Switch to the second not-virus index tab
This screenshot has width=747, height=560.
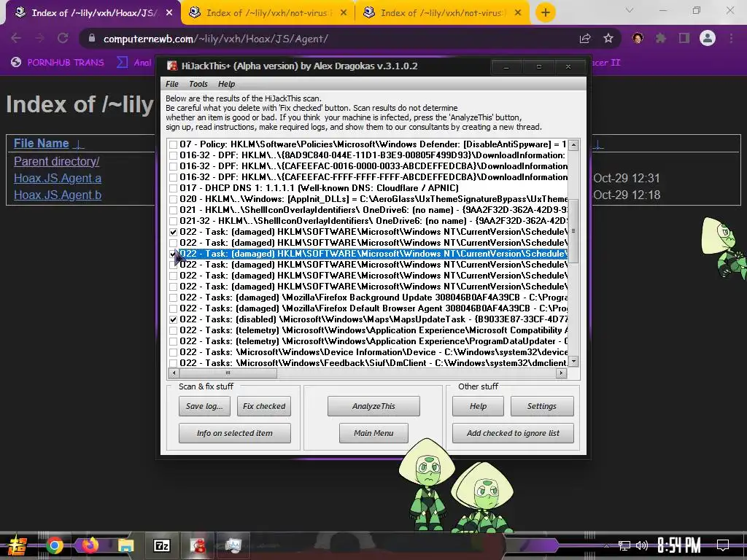pyautogui.click(x=268, y=13)
